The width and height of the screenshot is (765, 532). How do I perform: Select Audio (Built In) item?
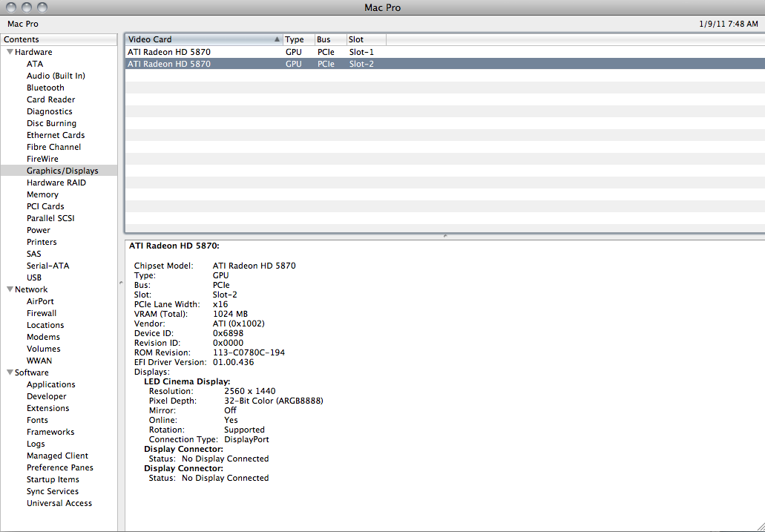(x=56, y=76)
